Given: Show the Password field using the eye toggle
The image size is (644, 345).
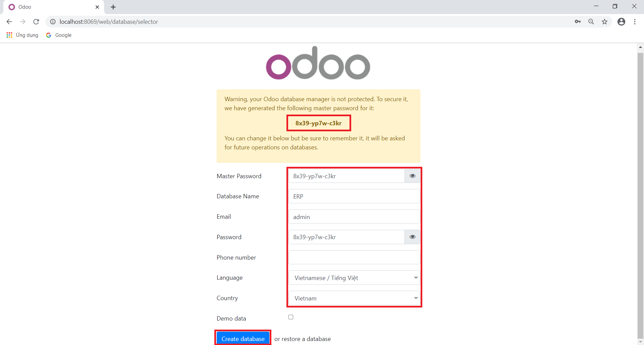Looking at the screenshot, I should 412,237.
